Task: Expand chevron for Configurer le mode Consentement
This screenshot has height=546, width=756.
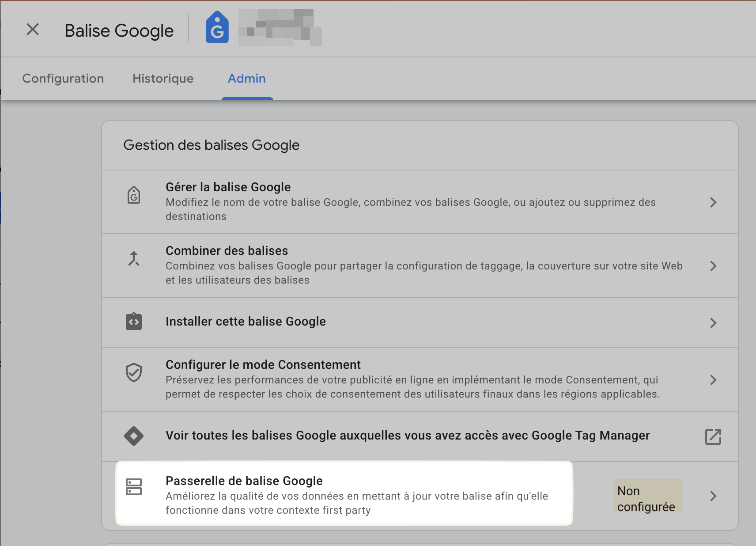Action: coord(713,380)
